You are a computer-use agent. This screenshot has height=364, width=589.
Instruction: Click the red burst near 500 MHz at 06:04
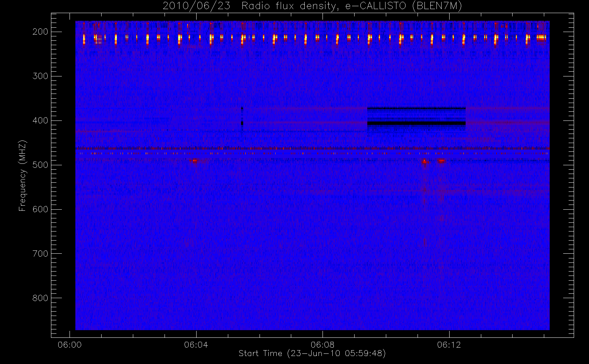[195, 161]
